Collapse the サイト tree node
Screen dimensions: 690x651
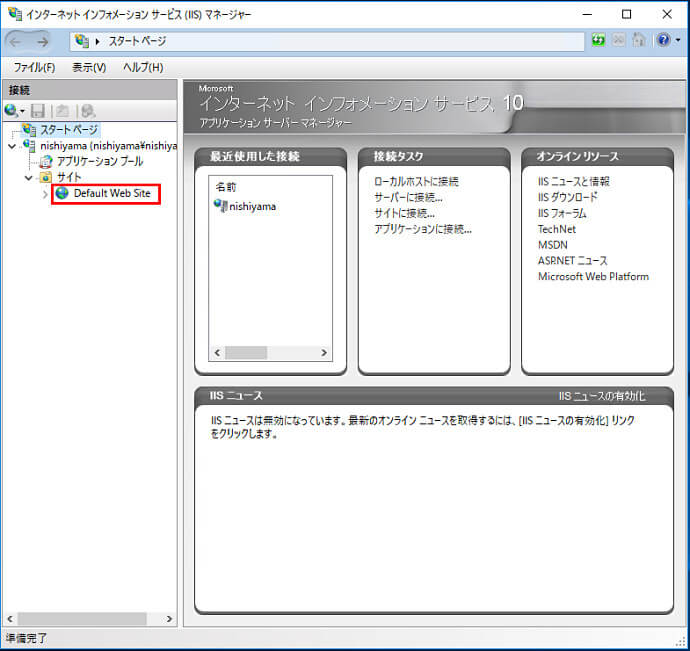29,177
